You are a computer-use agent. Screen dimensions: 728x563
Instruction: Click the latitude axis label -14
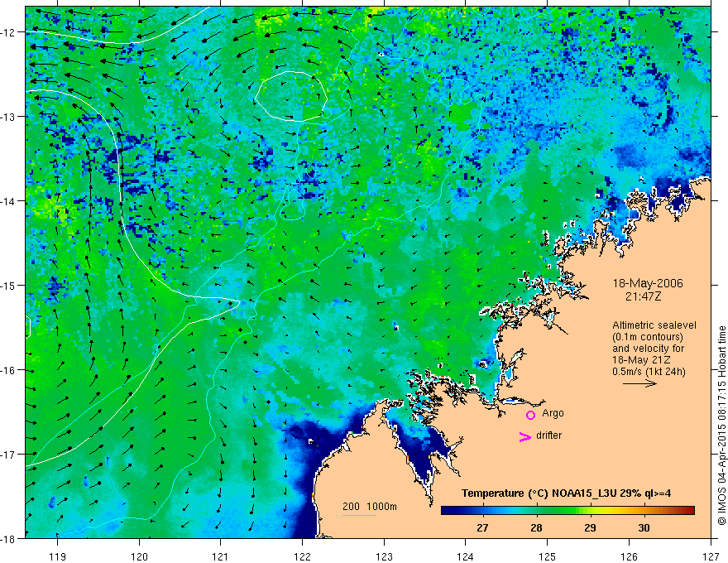(x=8, y=201)
